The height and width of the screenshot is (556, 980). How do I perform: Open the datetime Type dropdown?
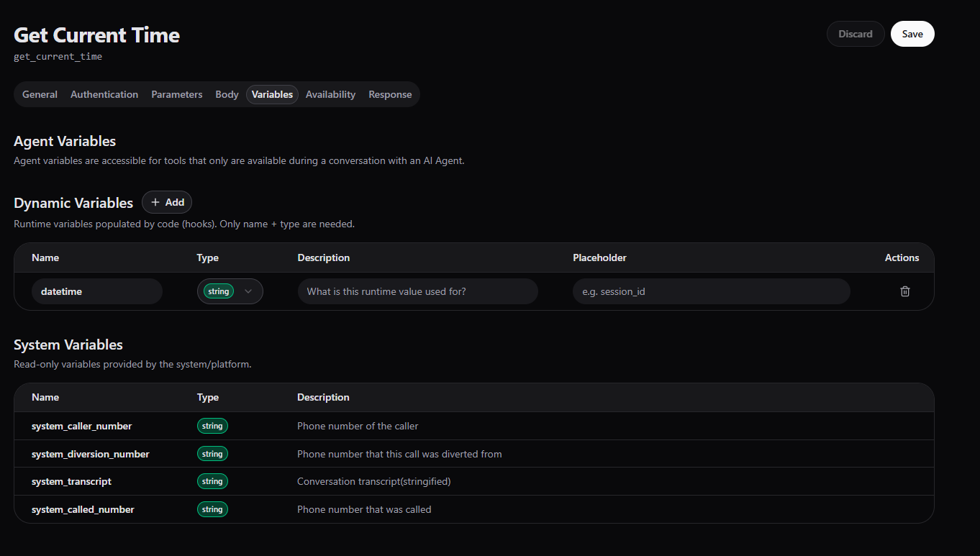click(230, 291)
